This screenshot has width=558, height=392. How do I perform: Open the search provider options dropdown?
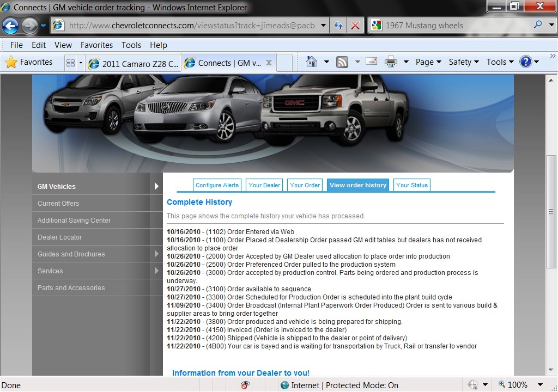pyautogui.click(x=551, y=25)
